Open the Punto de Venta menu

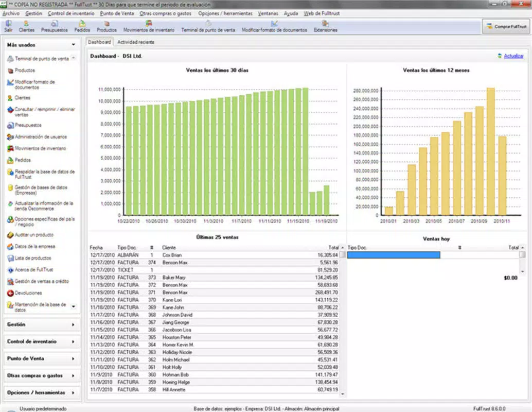[117, 13]
